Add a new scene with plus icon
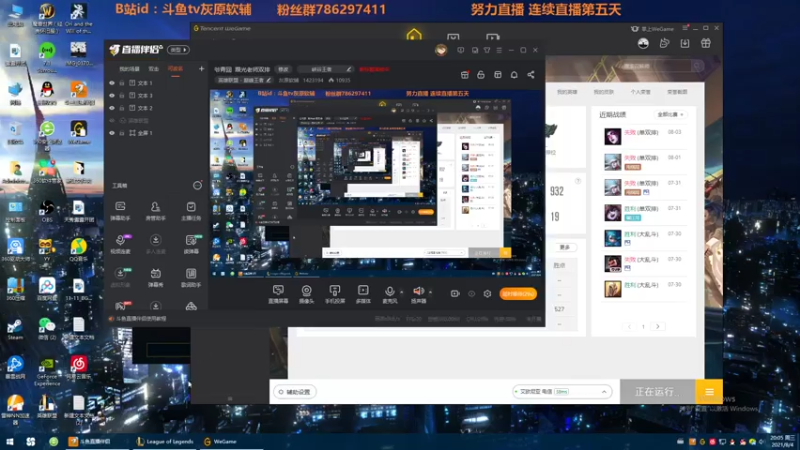 point(202,68)
